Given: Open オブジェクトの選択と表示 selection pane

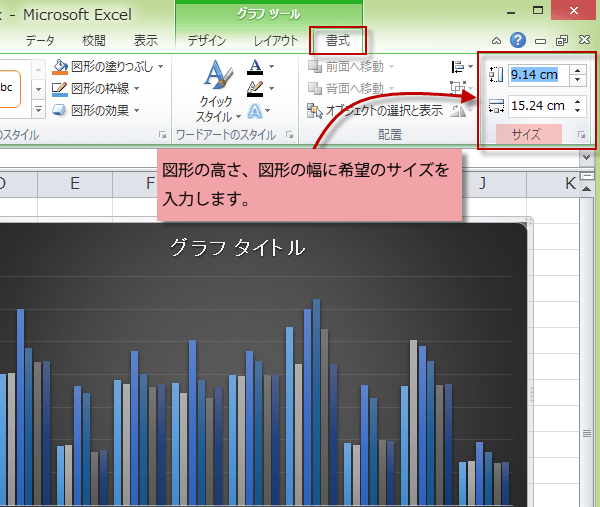Looking at the screenshot, I should click(x=375, y=111).
